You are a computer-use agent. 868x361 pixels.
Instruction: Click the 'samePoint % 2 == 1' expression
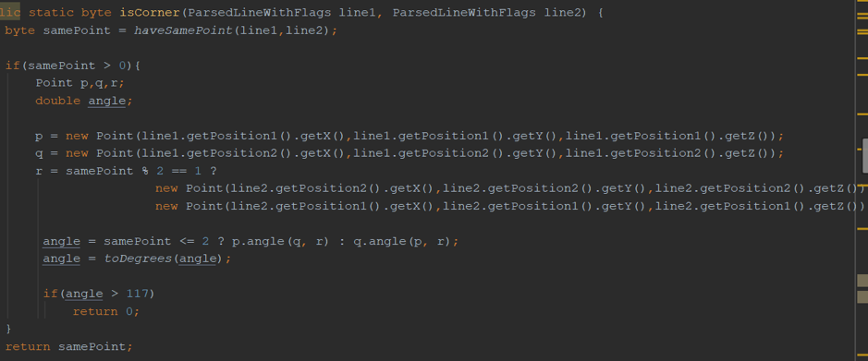click(x=135, y=171)
